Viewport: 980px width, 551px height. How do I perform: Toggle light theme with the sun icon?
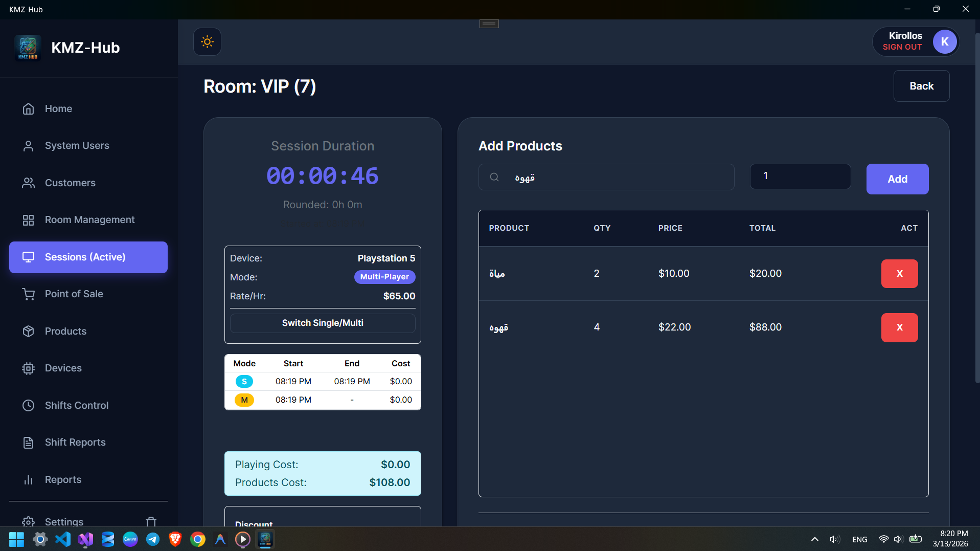coord(207,42)
